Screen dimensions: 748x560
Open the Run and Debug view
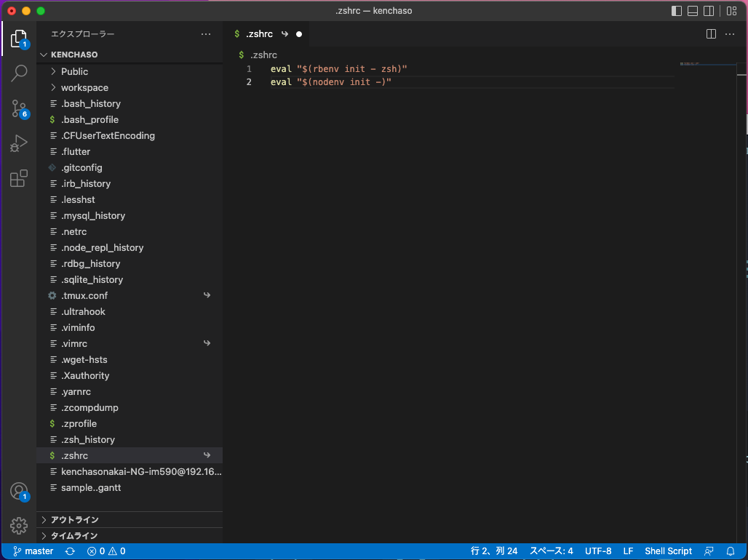coord(19,143)
